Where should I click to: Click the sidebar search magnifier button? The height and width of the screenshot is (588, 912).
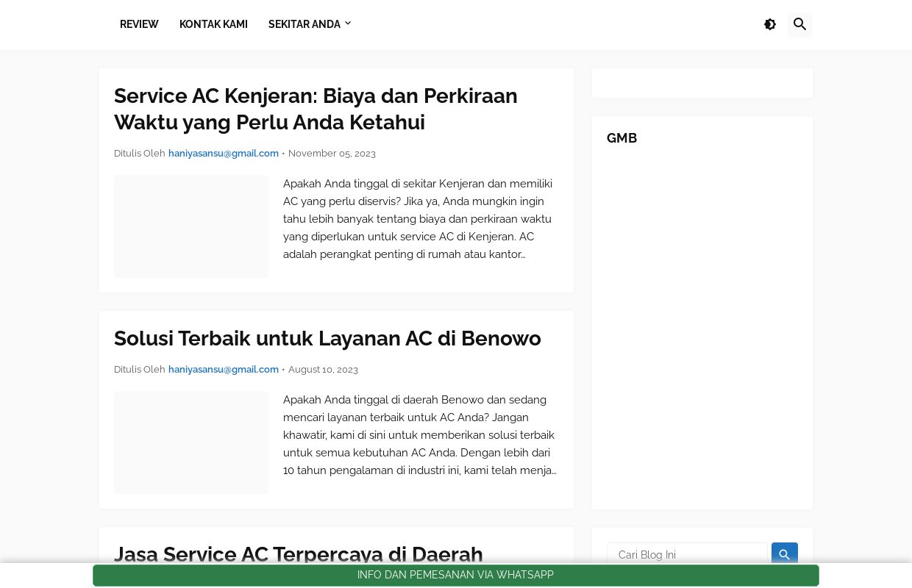click(784, 555)
